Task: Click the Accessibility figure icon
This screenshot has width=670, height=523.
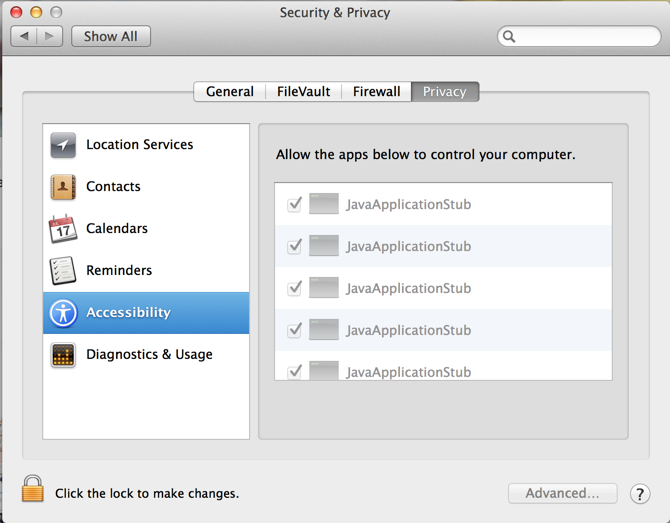Action: coord(63,313)
